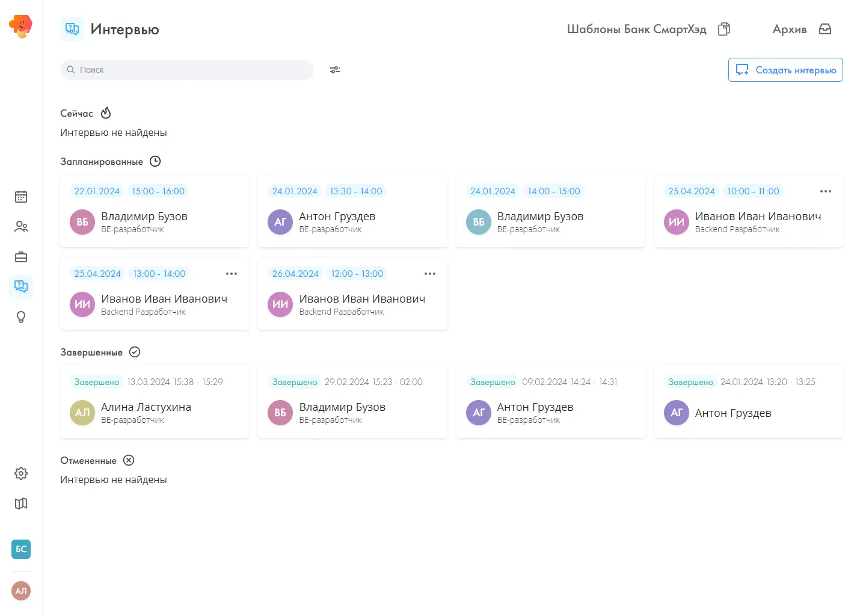Screen dimensions: 866x616
Task: Click Завершенные section heading
Action: pos(91,352)
